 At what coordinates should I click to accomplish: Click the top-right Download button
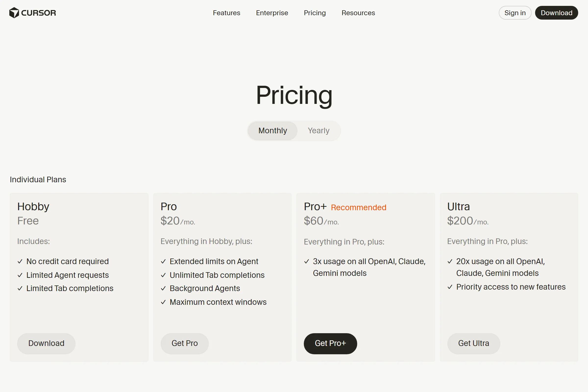[556, 13]
